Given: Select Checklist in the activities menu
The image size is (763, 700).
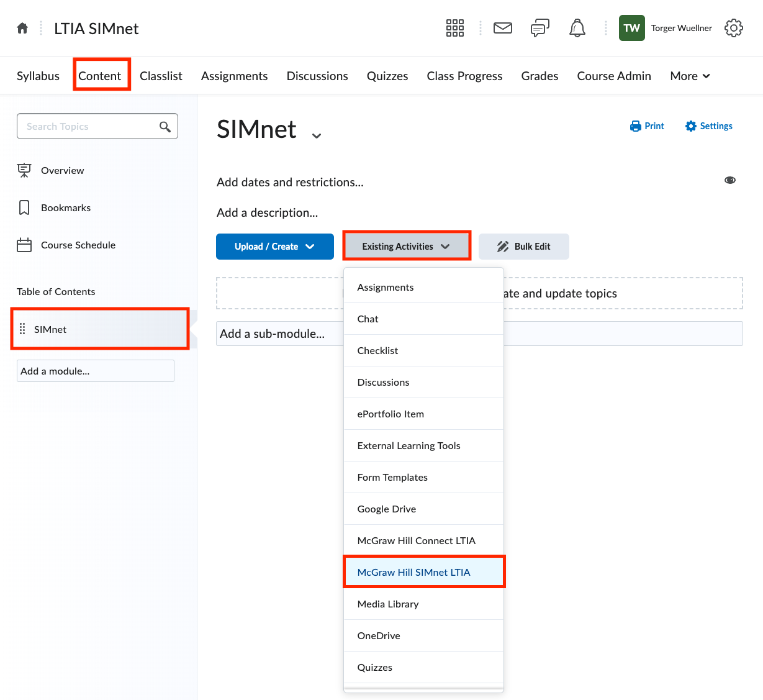Looking at the screenshot, I should [x=423, y=350].
